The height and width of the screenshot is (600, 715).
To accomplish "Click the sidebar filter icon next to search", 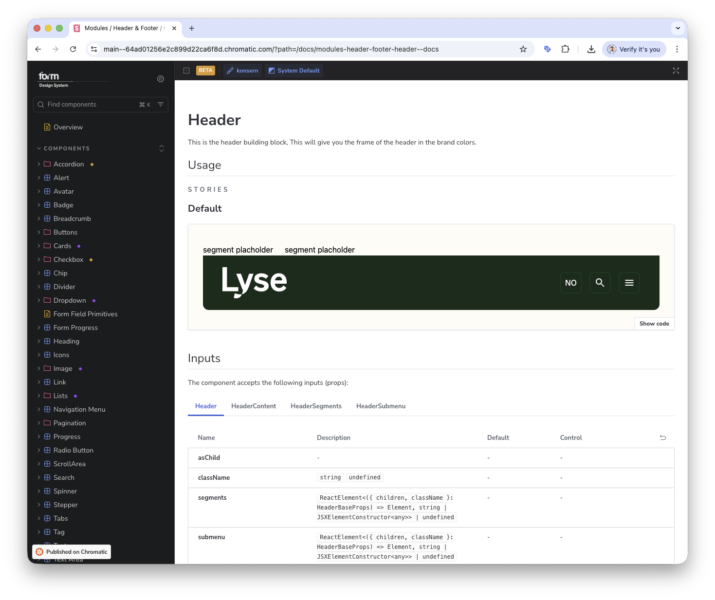I will (161, 104).
